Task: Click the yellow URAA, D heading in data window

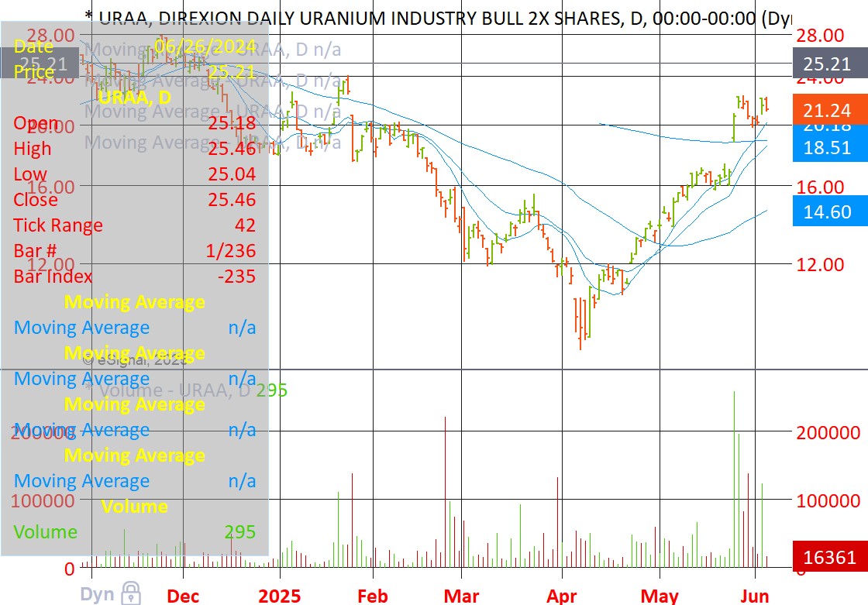Action: tap(135, 98)
